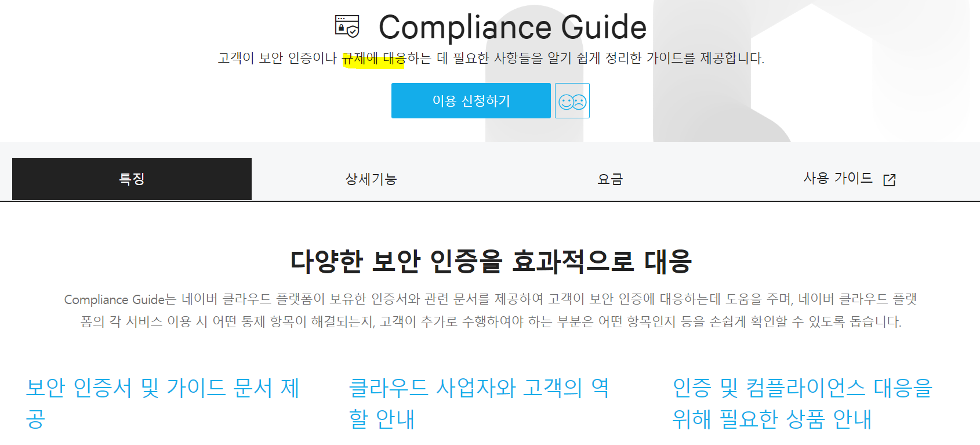
Task: Click the 보안 인증서 및 가이드 문서 제공 heading
Action: pyautogui.click(x=162, y=403)
